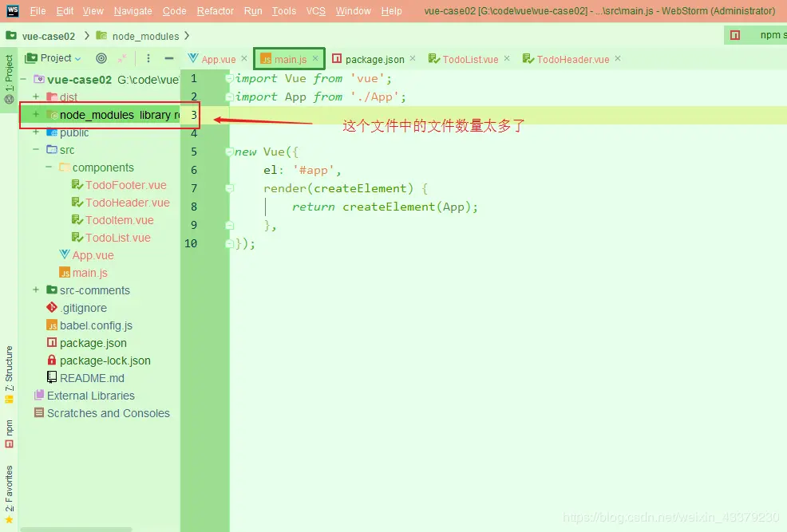The width and height of the screenshot is (787, 532).
Task: Open the 2: Favorites side tool window
Action: coord(9,495)
